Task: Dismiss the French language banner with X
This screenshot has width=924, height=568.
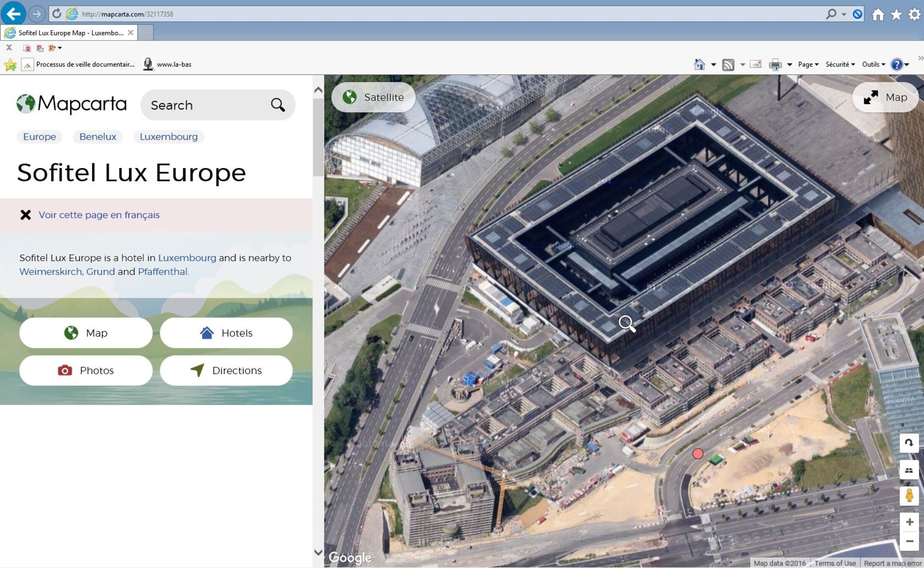Action: pyautogui.click(x=26, y=215)
